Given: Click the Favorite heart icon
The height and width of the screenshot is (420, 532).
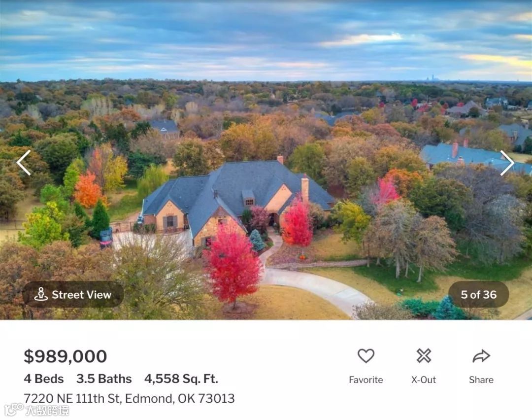Looking at the screenshot, I should (x=366, y=356).
